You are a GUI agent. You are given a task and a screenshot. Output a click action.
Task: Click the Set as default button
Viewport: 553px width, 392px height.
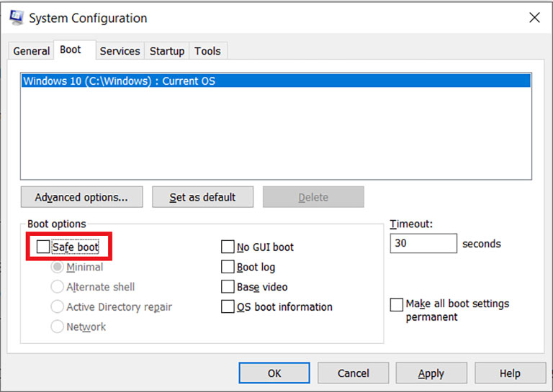click(x=202, y=197)
